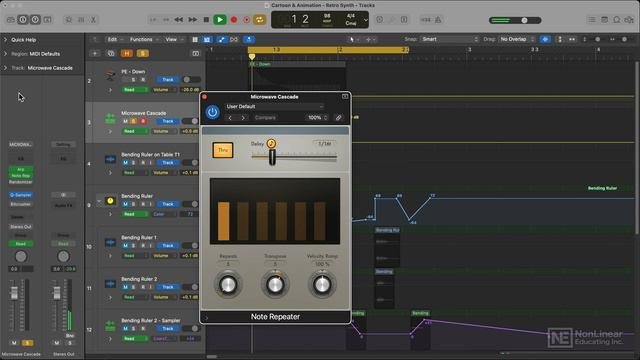The image size is (640, 360).
Task: Open the Smart Controls icon
Action: (x=69, y=20)
